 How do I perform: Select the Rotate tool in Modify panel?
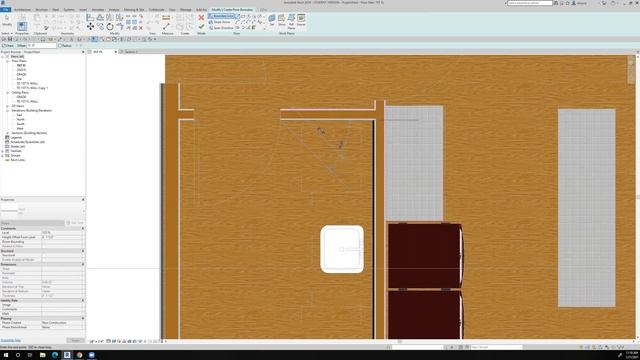tap(110, 27)
